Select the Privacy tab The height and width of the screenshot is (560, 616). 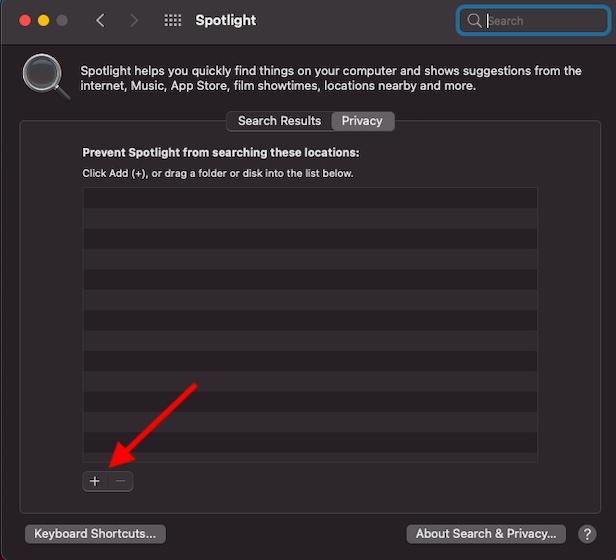[362, 121]
